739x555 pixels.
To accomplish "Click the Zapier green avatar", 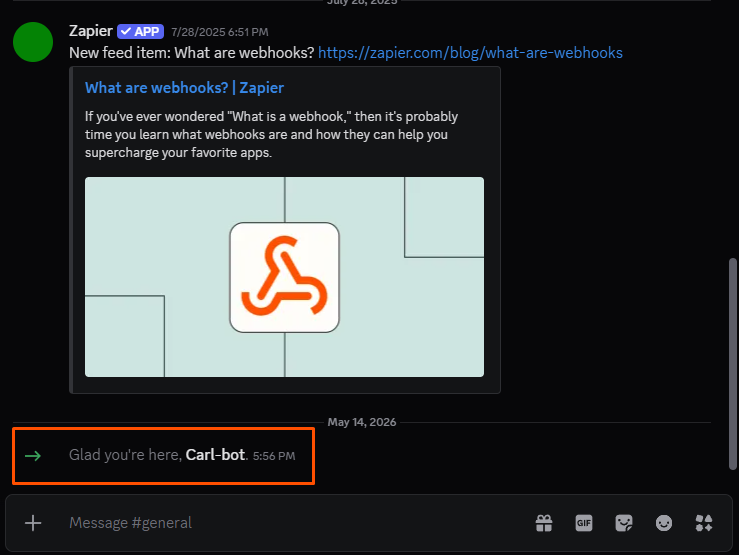I will tap(33, 42).
